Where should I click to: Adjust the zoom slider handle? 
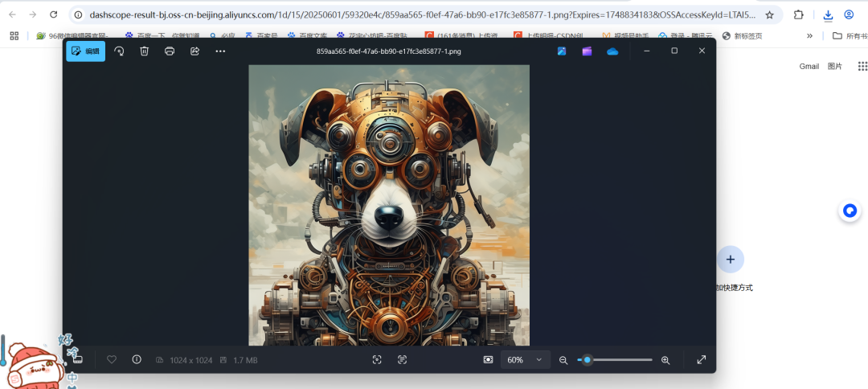pos(588,360)
